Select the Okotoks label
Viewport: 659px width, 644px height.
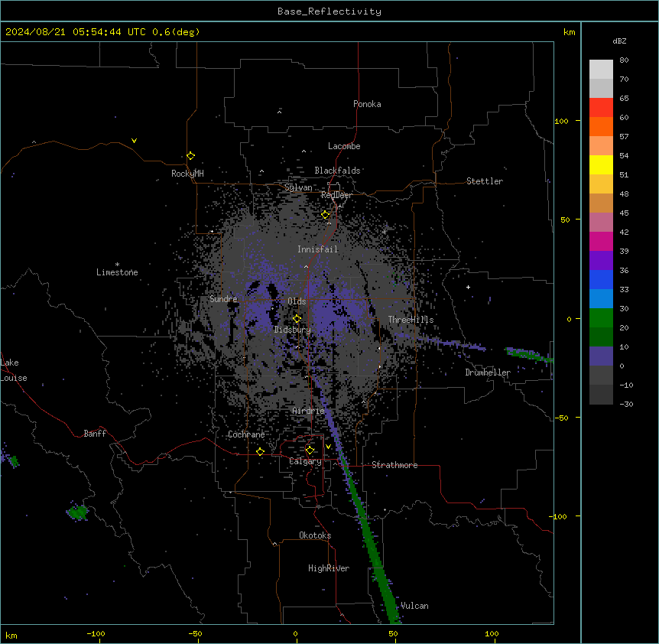point(315,535)
